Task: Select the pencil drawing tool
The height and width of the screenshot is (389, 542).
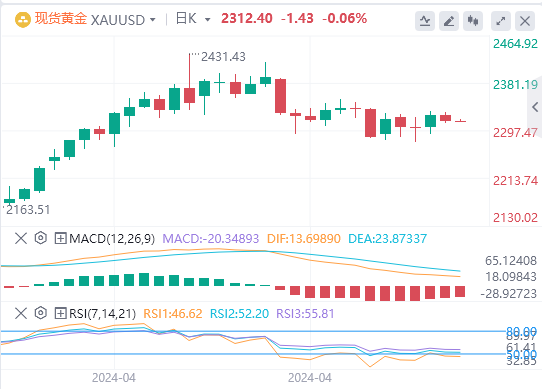Action: coord(449,21)
